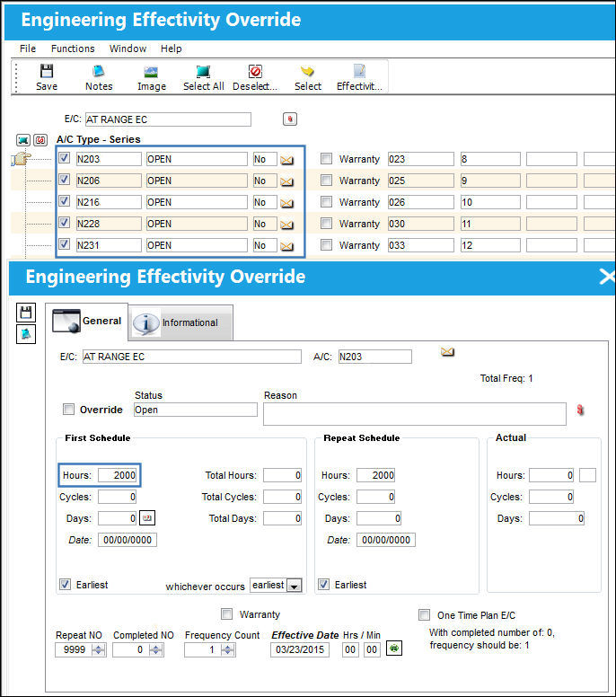The image size is (616, 697).
Task: Click the green icon beside Hrs / Min fields
Action: point(394,648)
